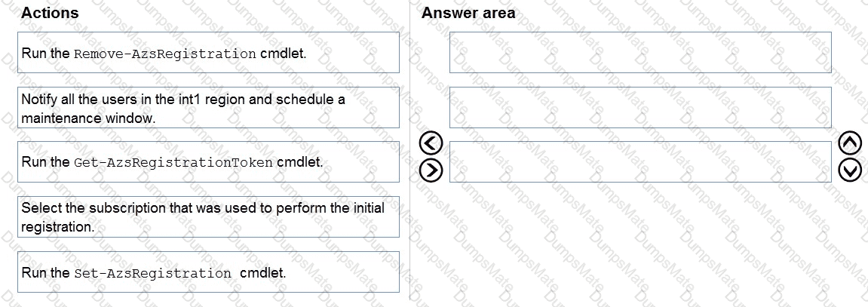Click the Answer area heading
868x307 pixels.
[x=468, y=13]
